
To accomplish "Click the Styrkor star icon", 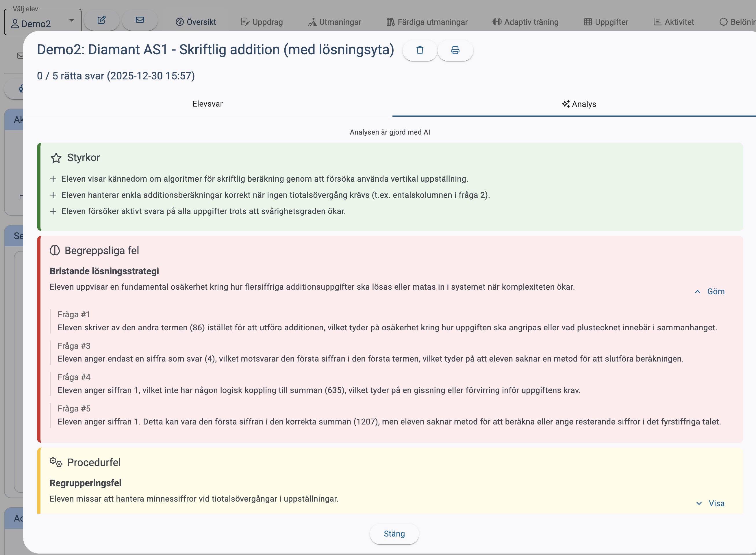I will 56,158.
